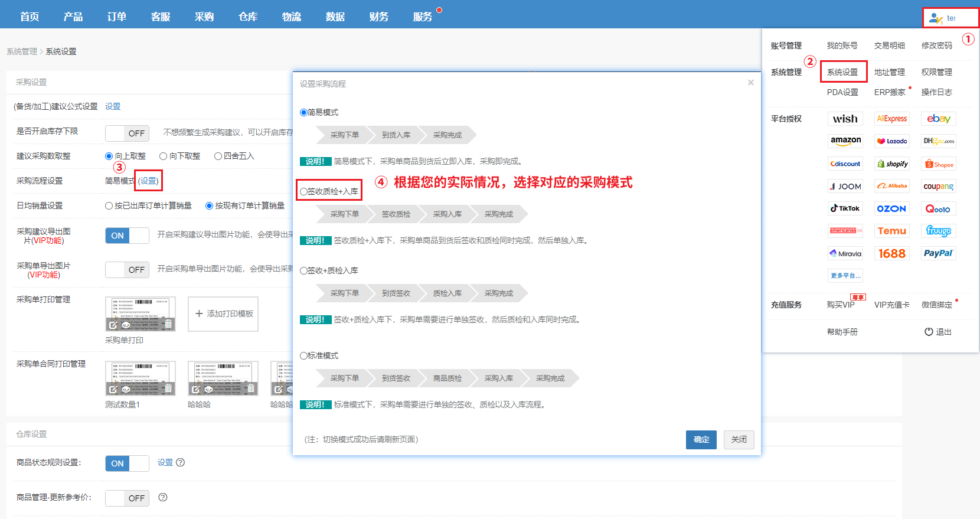Preview the 测试数量1 contract template
Viewport: 980px width, 519px height.
(x=126, y=389)
